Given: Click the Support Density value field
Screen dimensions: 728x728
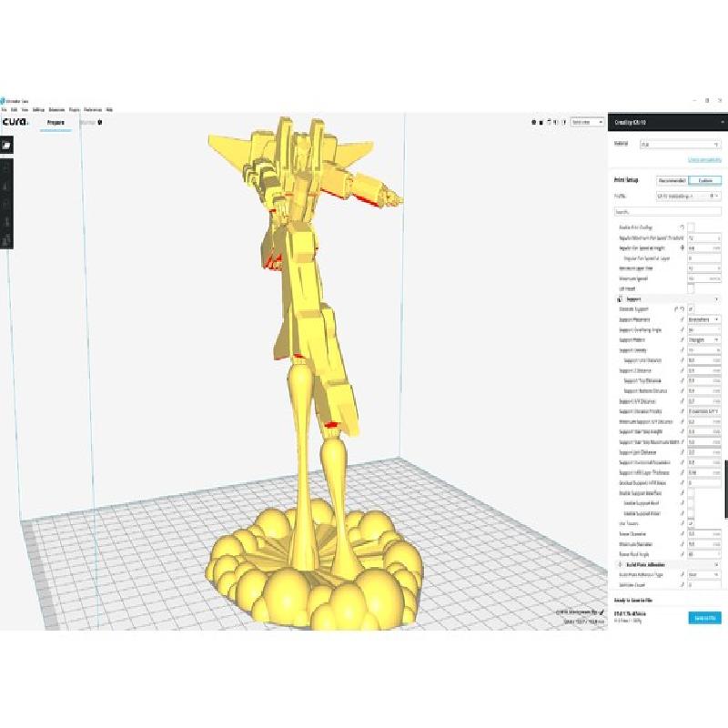Looking at the screenshot, I should 704,350.
